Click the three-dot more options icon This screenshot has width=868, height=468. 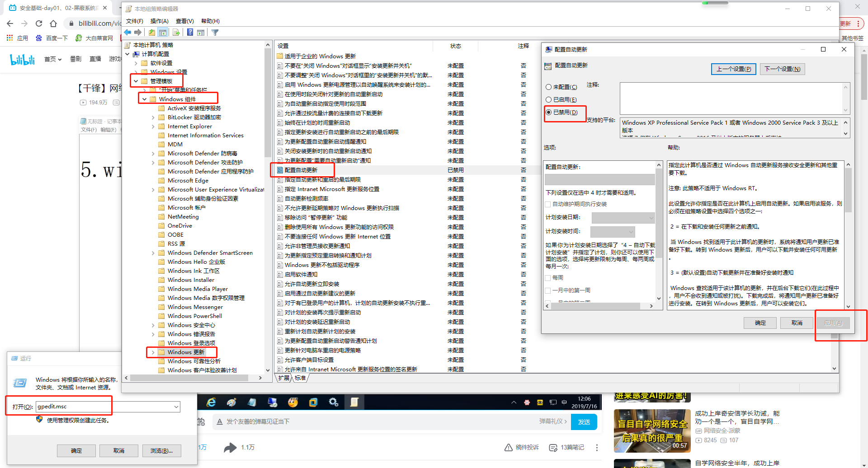coord(597,447)
